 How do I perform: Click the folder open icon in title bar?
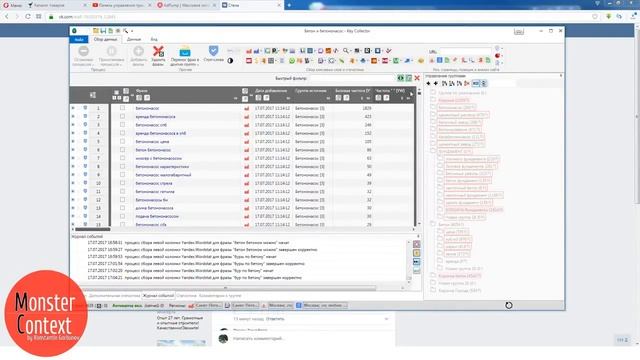(96, 31)
